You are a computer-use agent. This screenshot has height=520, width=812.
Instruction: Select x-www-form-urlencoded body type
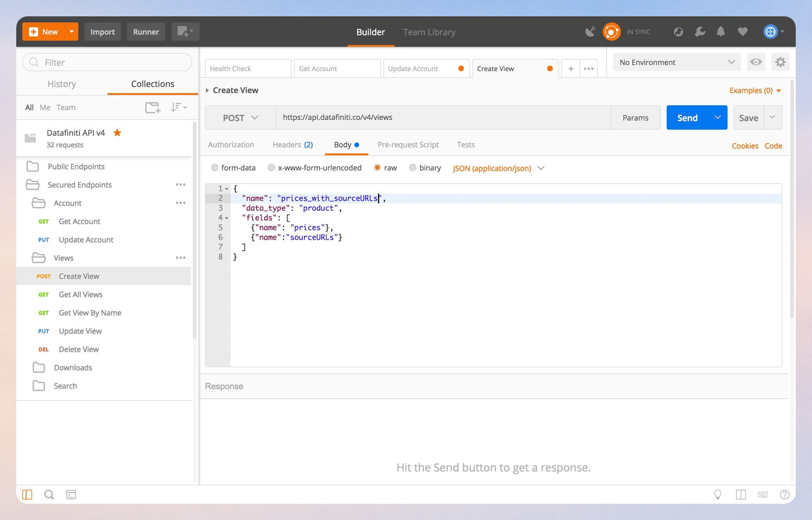271,168
